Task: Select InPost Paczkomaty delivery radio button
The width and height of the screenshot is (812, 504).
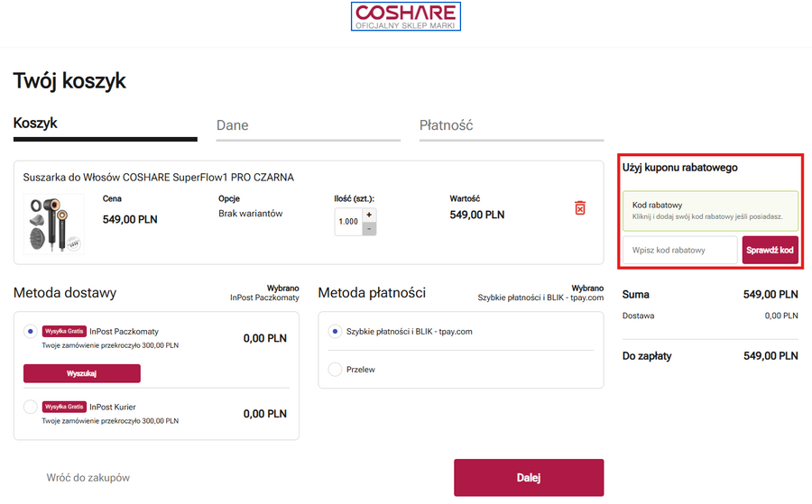Action: [32, 332]
